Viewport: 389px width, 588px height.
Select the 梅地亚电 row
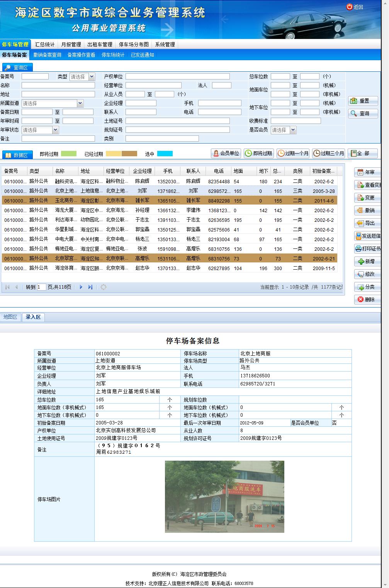pos(170,249)
